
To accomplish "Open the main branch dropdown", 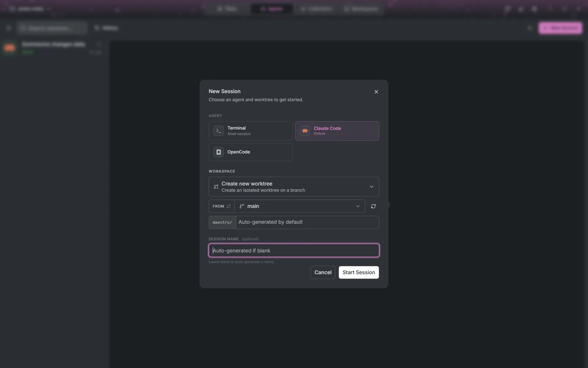I will click(300, 206).
